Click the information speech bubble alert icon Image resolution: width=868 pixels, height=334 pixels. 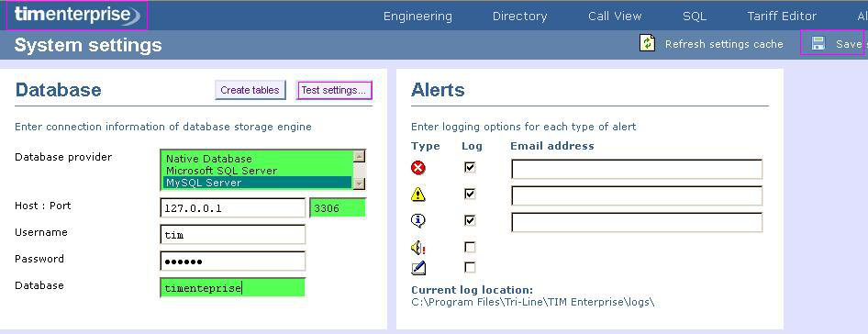(418, 220)
